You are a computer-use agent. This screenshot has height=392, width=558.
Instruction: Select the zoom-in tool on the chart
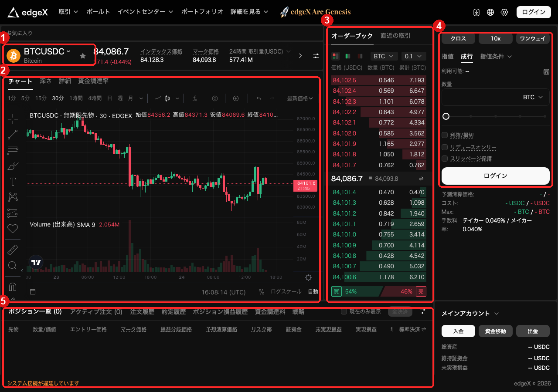[13, 265]
